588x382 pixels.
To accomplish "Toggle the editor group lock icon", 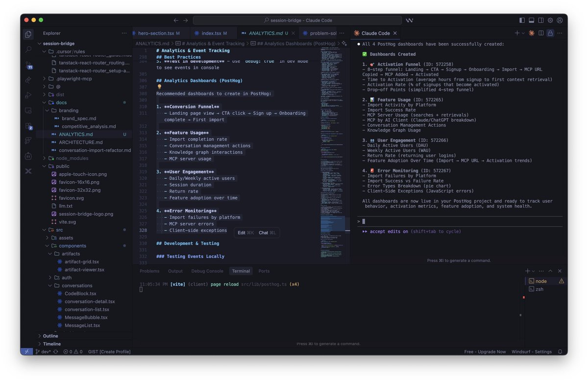I will coord(550,33).
